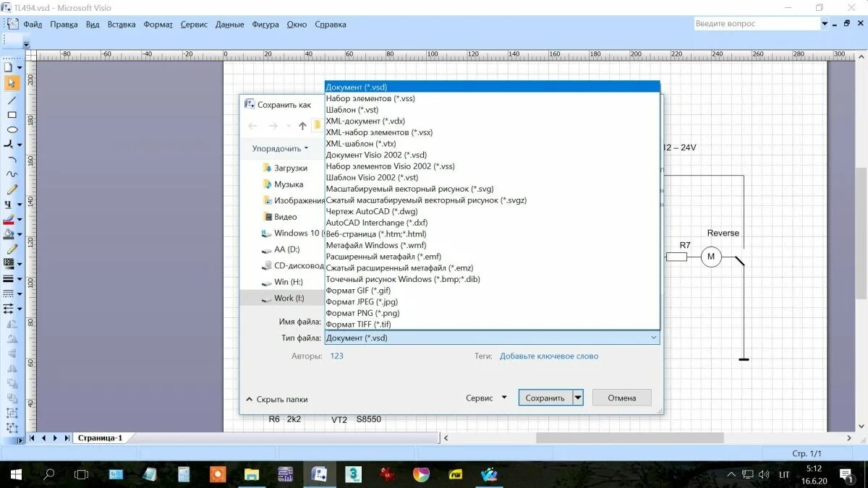This screenshot has height=488, width=868.
Task: Open recent locations dropdown arrow
Action: [288, 126]
